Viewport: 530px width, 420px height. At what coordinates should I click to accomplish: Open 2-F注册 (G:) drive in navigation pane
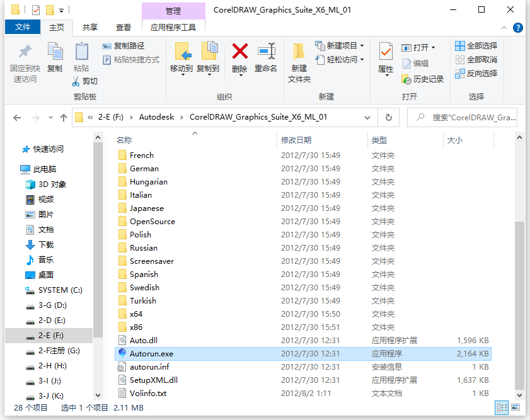(54, 351)
